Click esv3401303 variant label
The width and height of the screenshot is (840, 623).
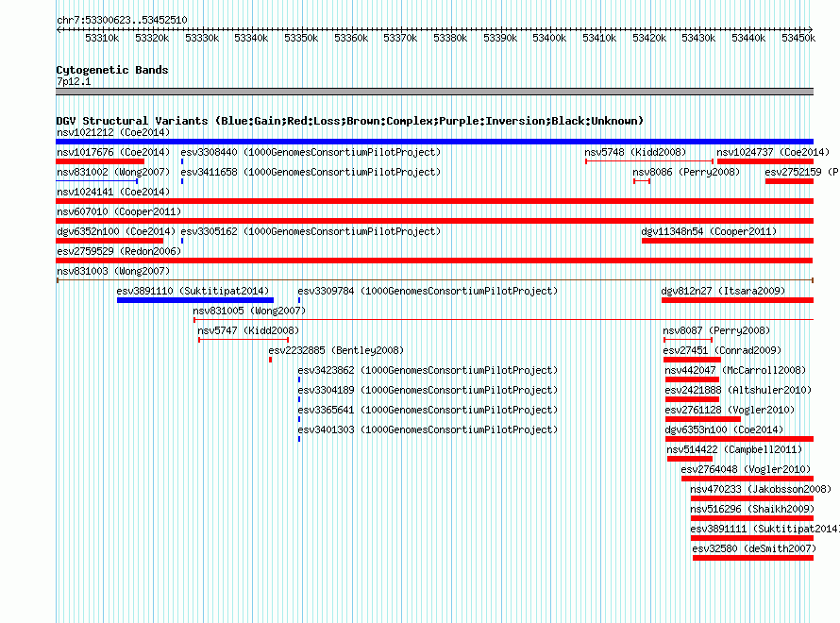(x=428, y=429)
